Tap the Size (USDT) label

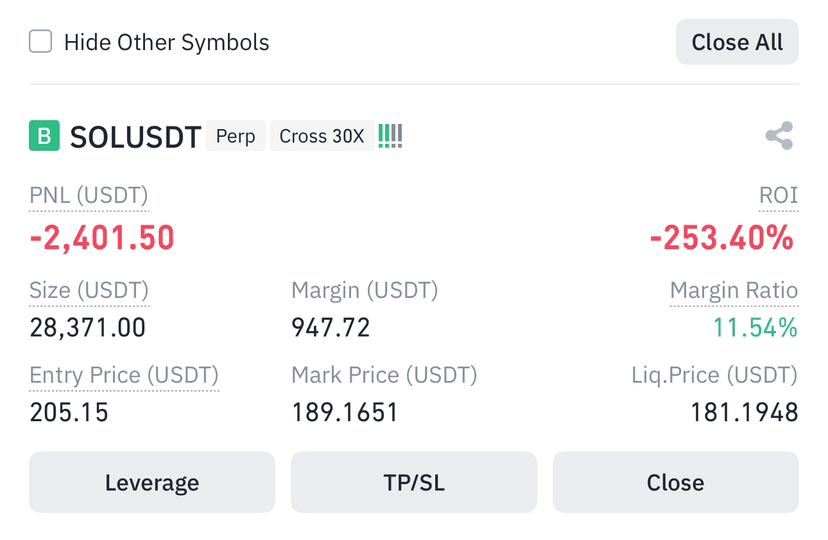pos(89,290)
